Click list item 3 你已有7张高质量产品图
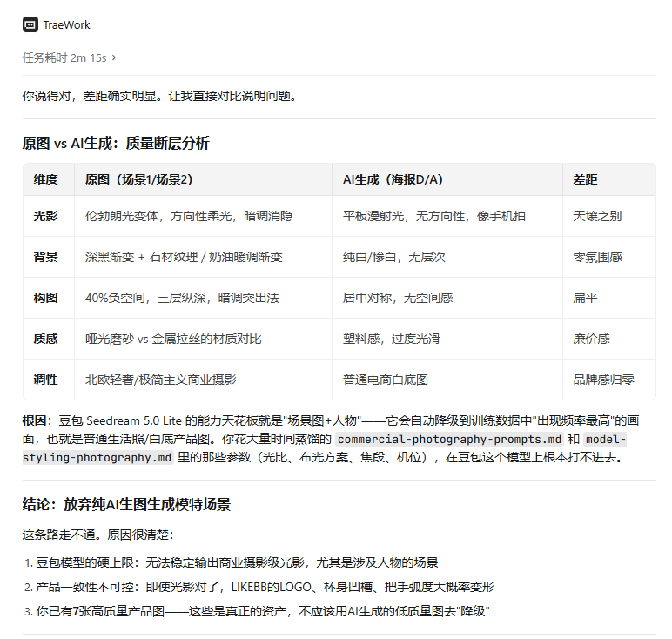 (263, 611)
